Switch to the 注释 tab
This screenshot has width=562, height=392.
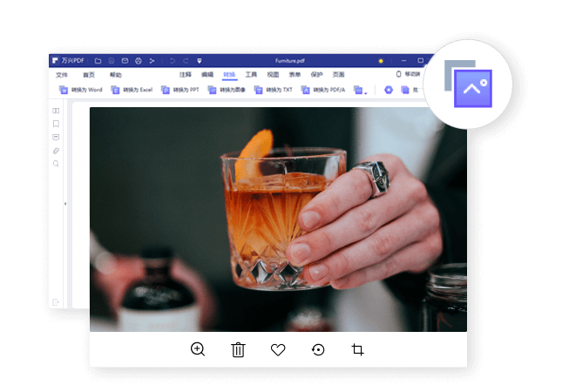point(185,75)
